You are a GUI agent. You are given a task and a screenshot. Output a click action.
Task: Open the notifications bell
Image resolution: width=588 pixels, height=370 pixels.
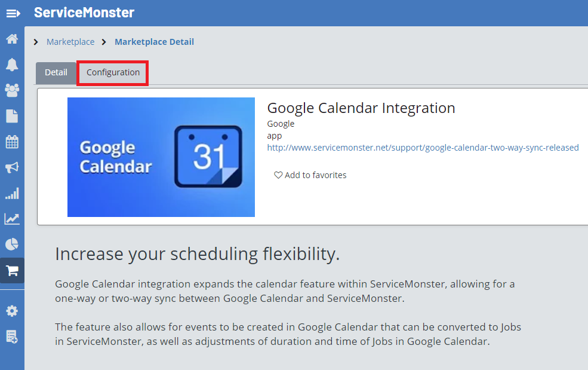(12, 65)
